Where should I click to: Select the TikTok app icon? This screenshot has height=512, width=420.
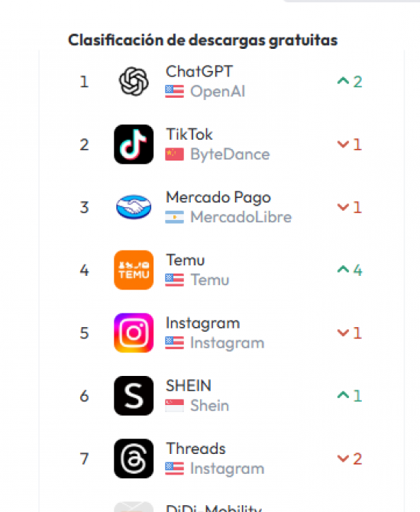134,144
